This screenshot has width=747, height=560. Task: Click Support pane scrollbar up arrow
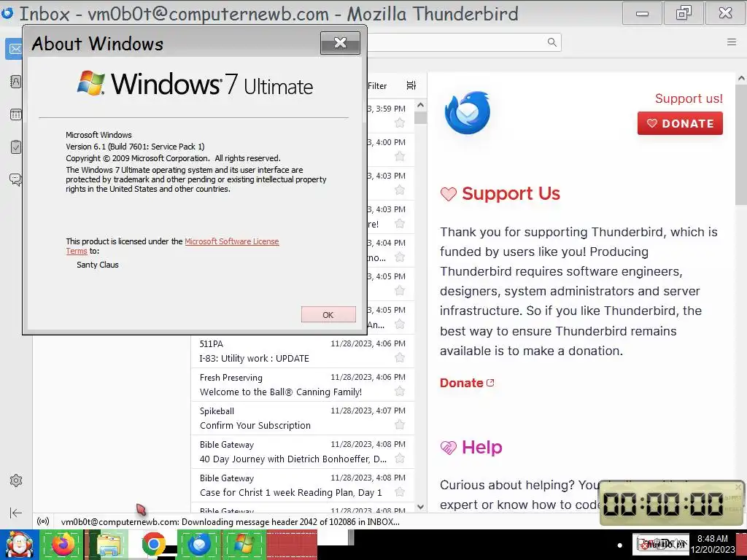tap(741, 79)
